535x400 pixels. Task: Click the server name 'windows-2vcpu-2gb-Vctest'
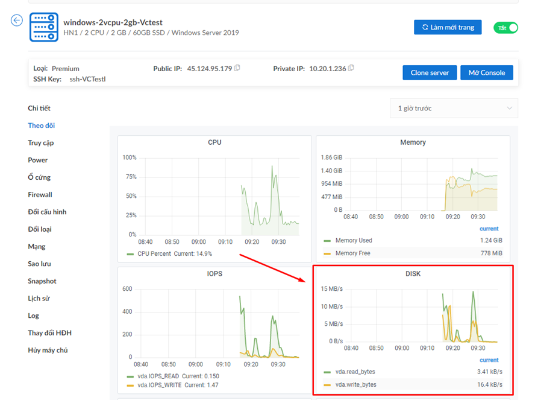point(113,22)
